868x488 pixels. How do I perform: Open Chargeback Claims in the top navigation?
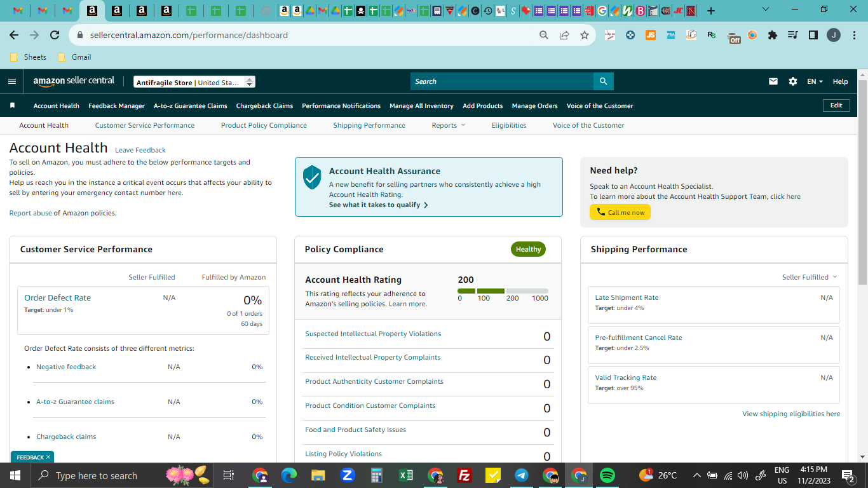tap(264, 105)
